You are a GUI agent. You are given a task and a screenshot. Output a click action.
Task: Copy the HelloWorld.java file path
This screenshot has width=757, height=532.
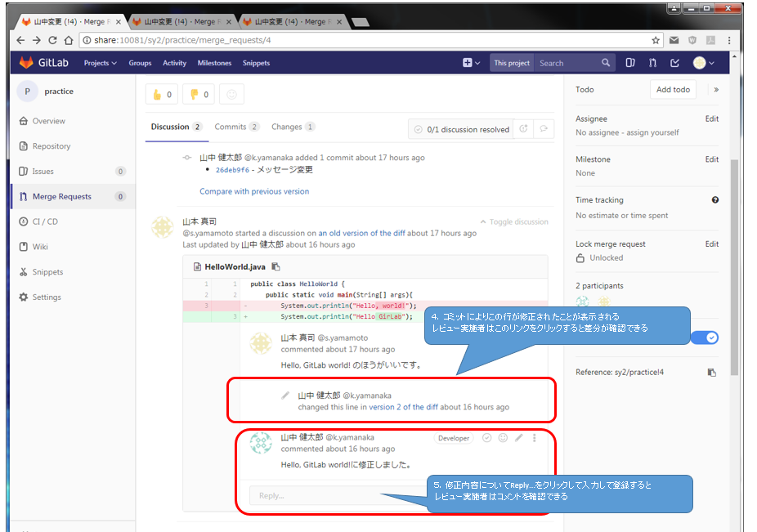(276, 266)
